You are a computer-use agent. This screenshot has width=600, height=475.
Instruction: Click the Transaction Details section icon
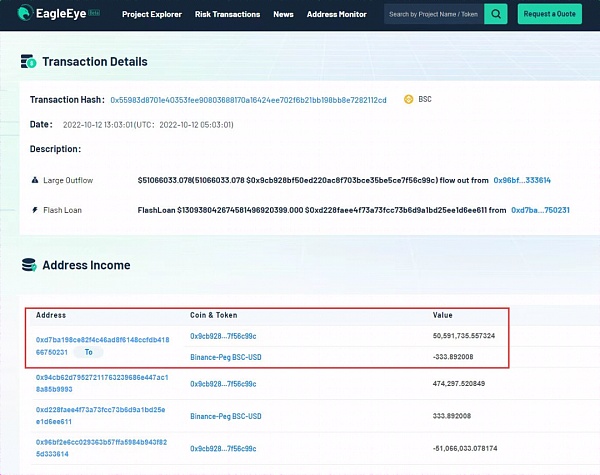click(29, 62)
